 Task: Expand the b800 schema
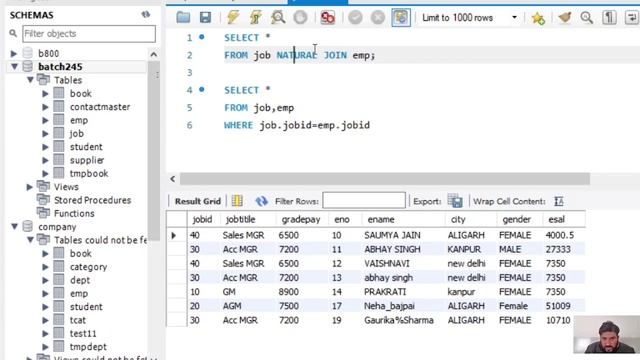tap(13, 53)
